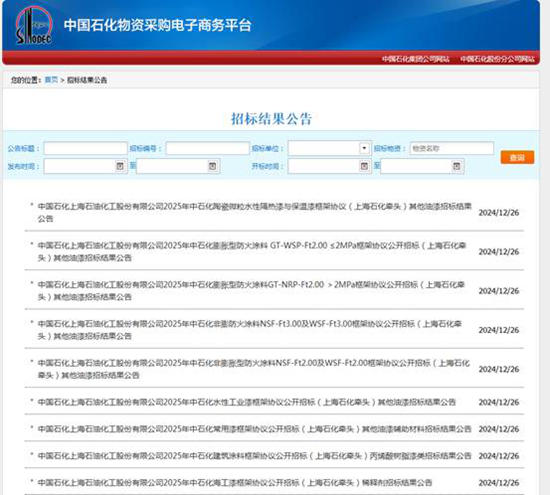The width and height of the screenshot is (550, 495).
Task: Click the date 2024/12/26 on the 海工漆 row
Action: (x=498, y=483)
